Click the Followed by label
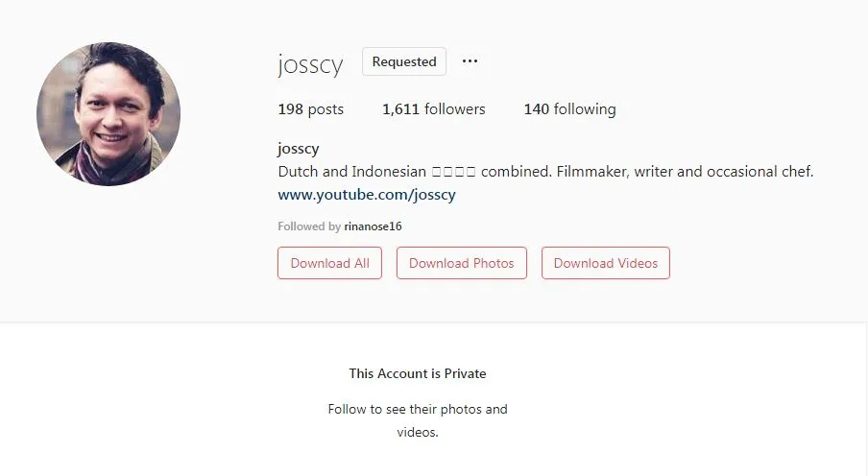The width and height of the screenshot is (868, 476). [309, 226]
